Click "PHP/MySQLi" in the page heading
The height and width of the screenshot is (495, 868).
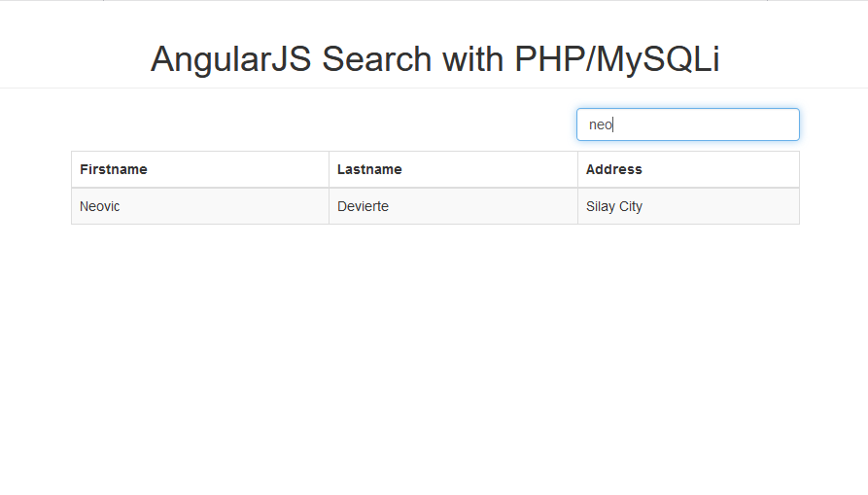coord(616,59)
